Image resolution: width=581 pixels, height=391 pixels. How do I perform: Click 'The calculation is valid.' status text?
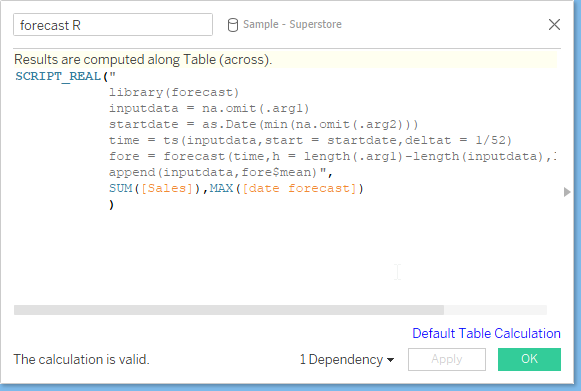tap(82, 359)
